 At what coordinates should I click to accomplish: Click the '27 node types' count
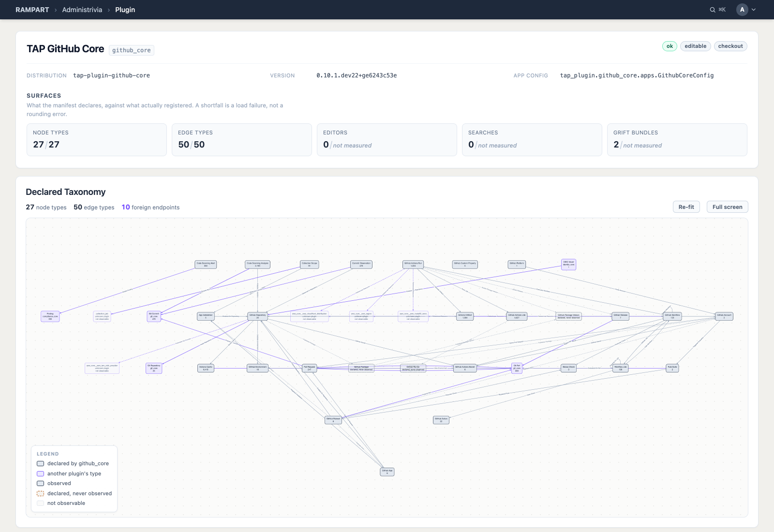tap(46, 207)
